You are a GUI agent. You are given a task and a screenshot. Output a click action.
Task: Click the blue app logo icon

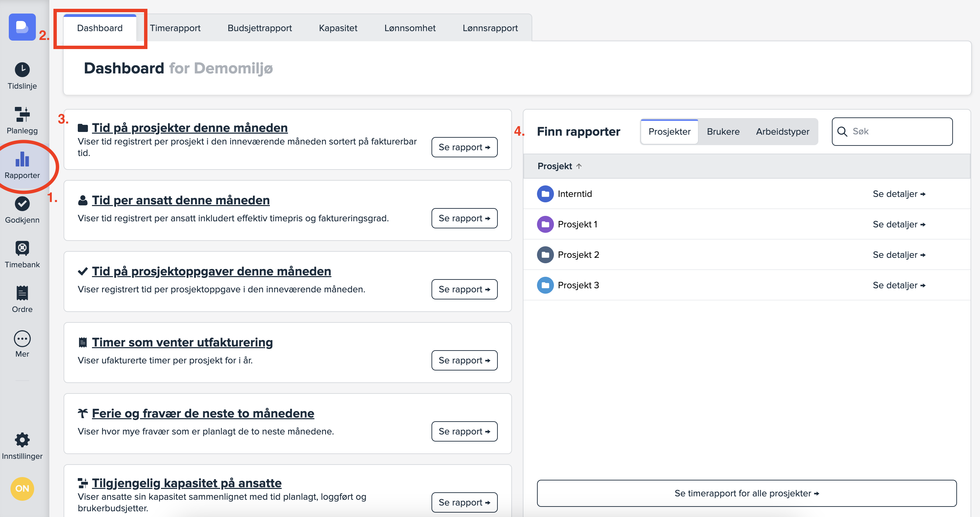22,27
